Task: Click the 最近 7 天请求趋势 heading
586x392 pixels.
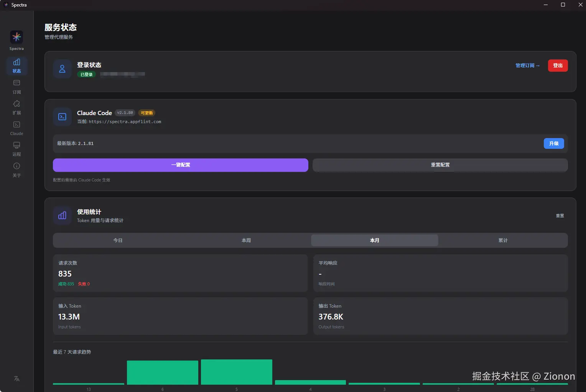Action: (x=72, y=352)
